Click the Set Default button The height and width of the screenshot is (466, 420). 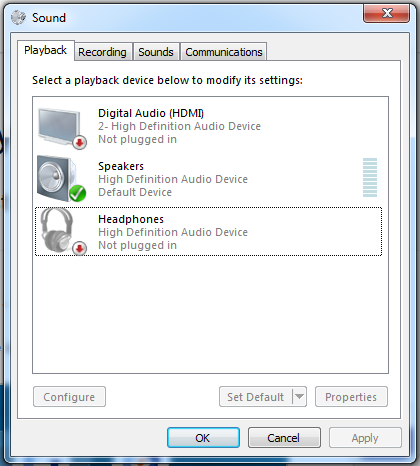(256, 397)
